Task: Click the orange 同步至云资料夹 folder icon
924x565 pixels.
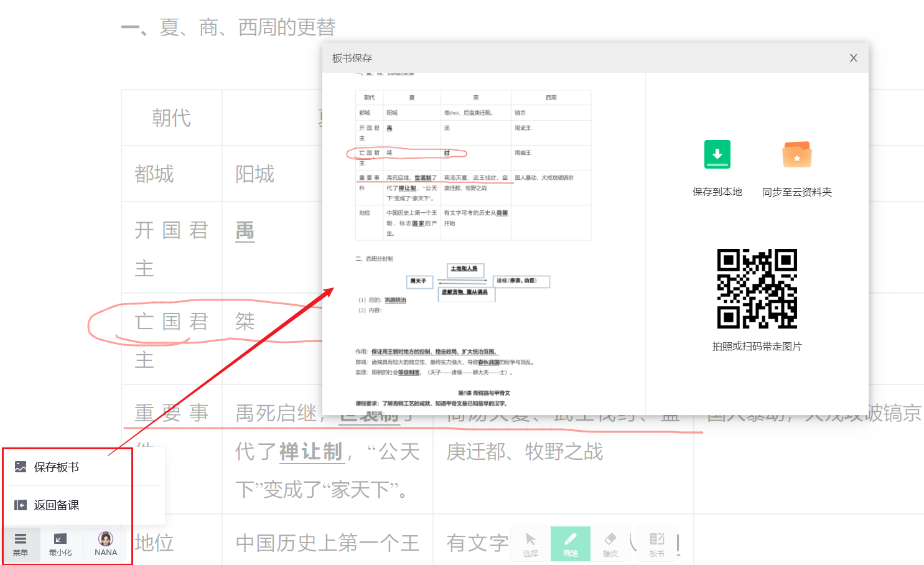Action: 797,154
